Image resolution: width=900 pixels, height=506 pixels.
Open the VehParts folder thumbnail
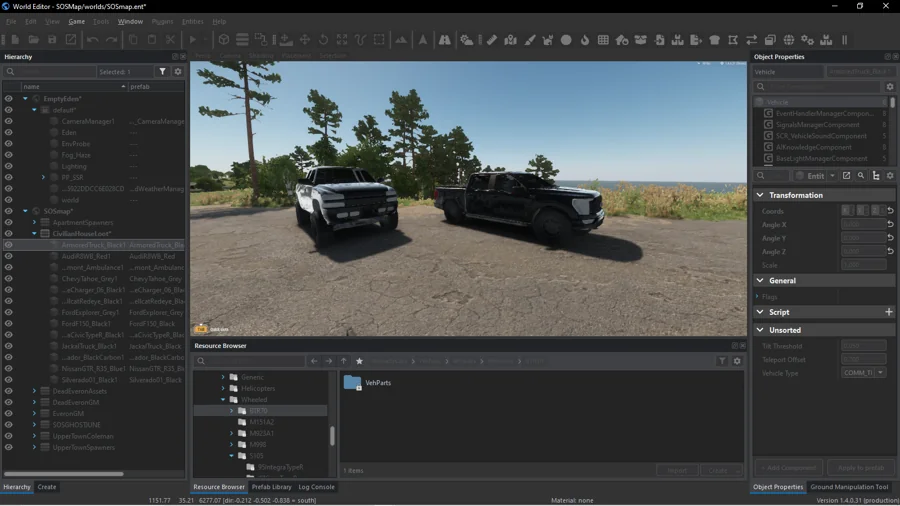(352, 383)
